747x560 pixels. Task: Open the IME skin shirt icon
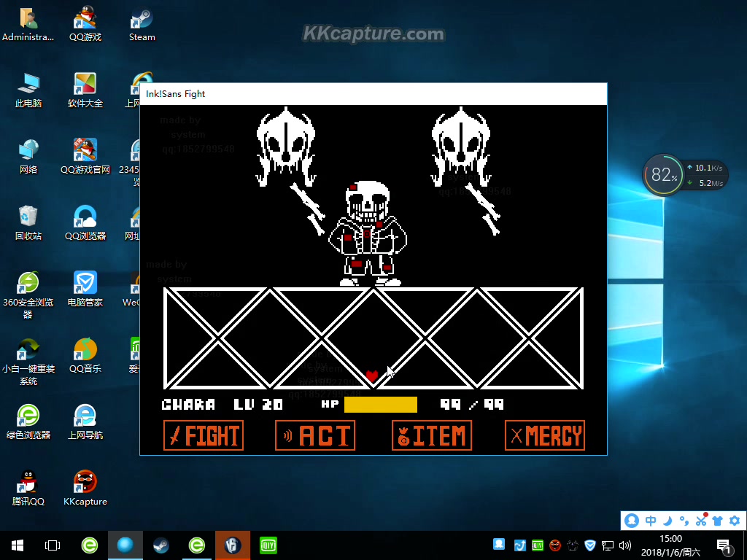[718, 521]
